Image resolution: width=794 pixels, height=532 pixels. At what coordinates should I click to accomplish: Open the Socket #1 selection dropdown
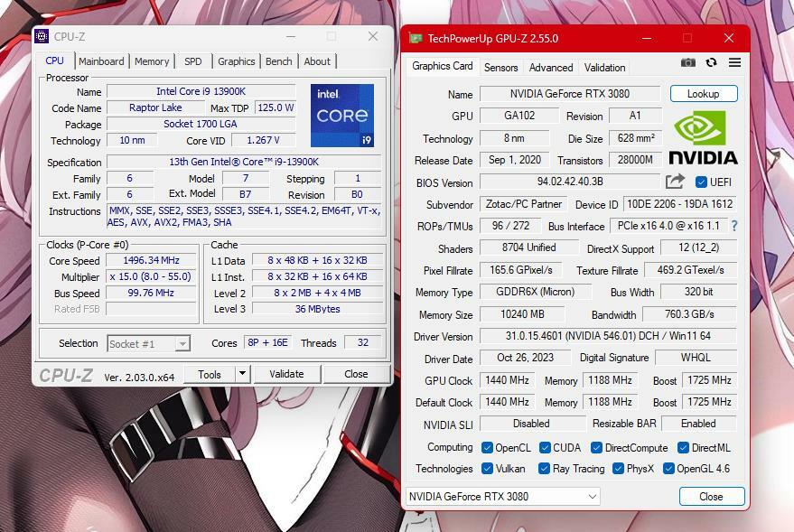click(x=148, y=343)
